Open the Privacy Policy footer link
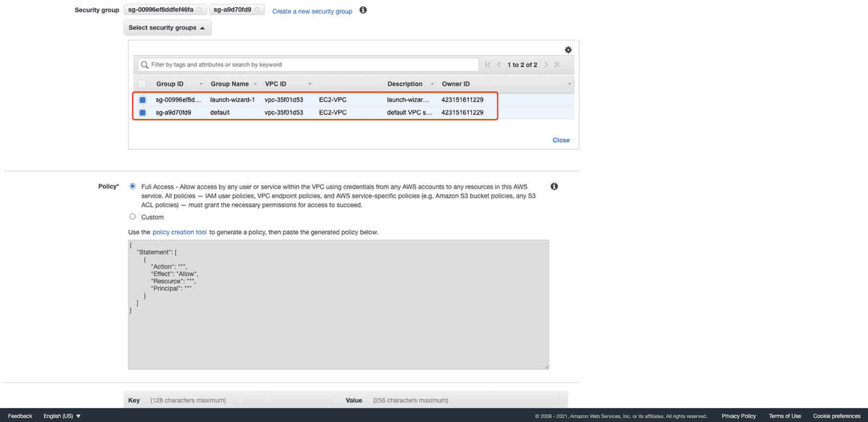 point(738,416)
